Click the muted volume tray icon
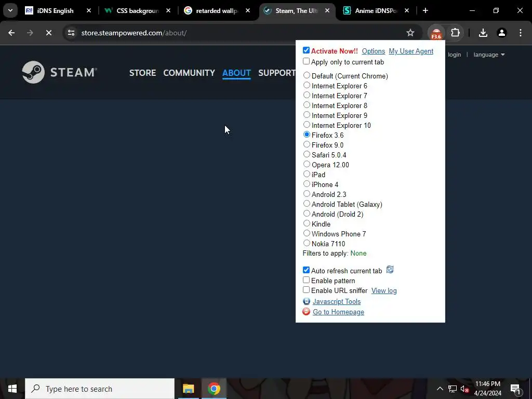532x399 pixels. 464,389
